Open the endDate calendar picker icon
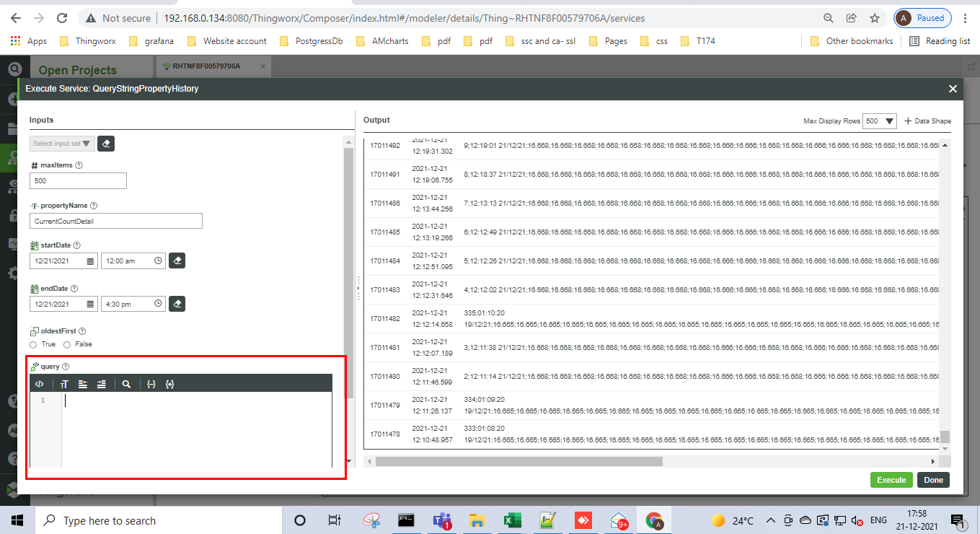Image resolution: width=980 pixels, height=534 pixels. (x=91, y=305)
